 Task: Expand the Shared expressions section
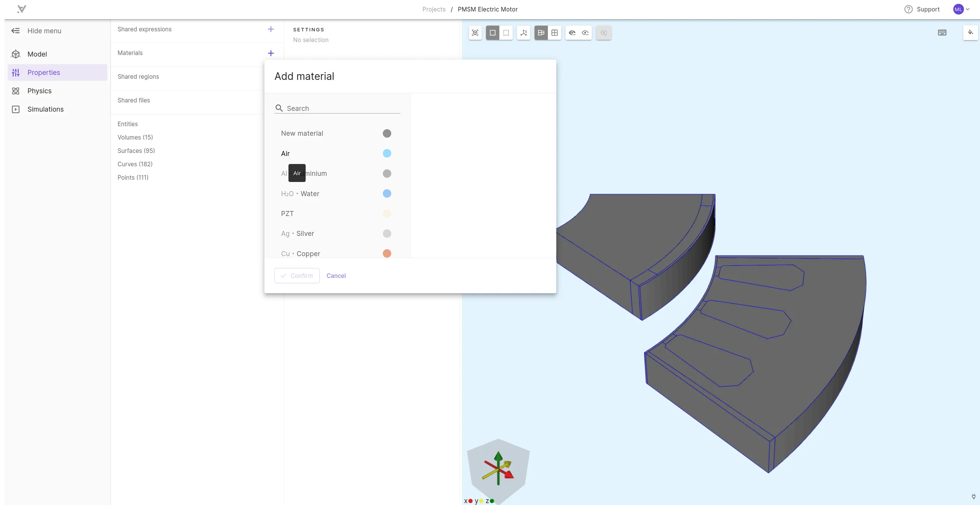pyautogui.click(x=144, y=29)
